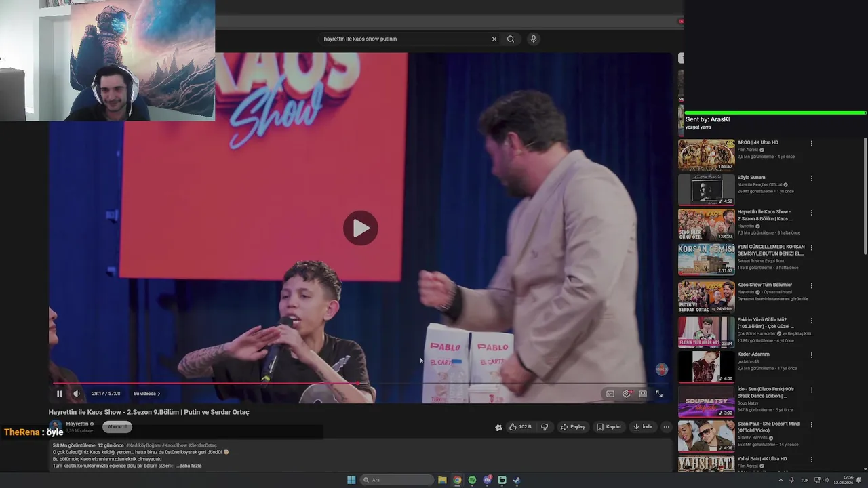Switch to Google Chrome in the taskbar
The image size is (868, 488).
click(x=457, y=480)
